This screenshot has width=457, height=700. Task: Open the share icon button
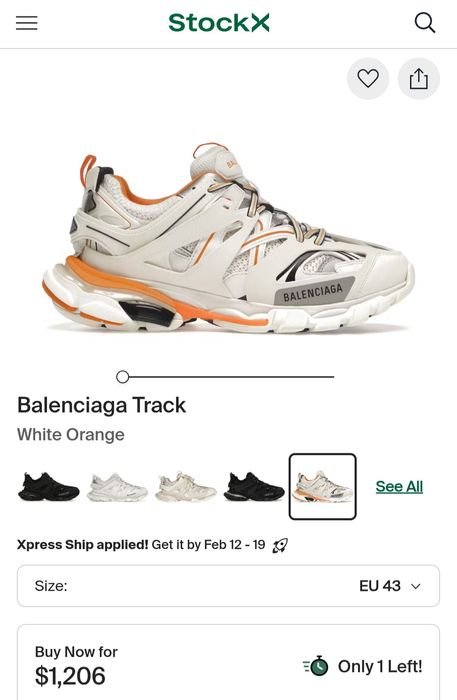coord(419,79)
